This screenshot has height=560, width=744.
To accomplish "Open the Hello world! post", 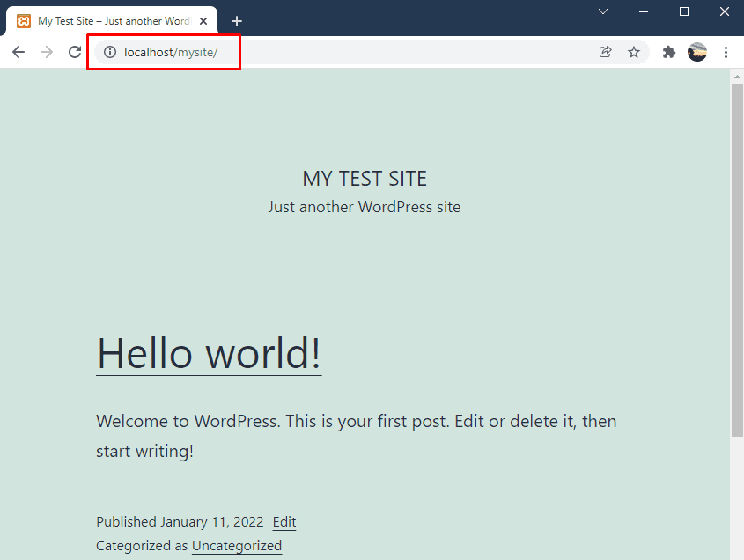I will [209, 353].
